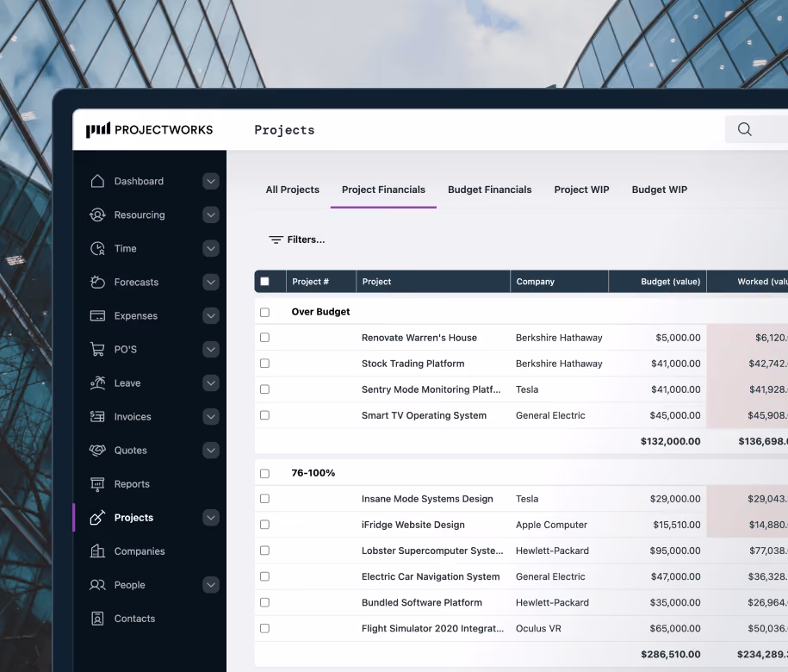Open the iFridge Website Design project
This screenshot has height=672, width=788.
[x=413, y=525]
